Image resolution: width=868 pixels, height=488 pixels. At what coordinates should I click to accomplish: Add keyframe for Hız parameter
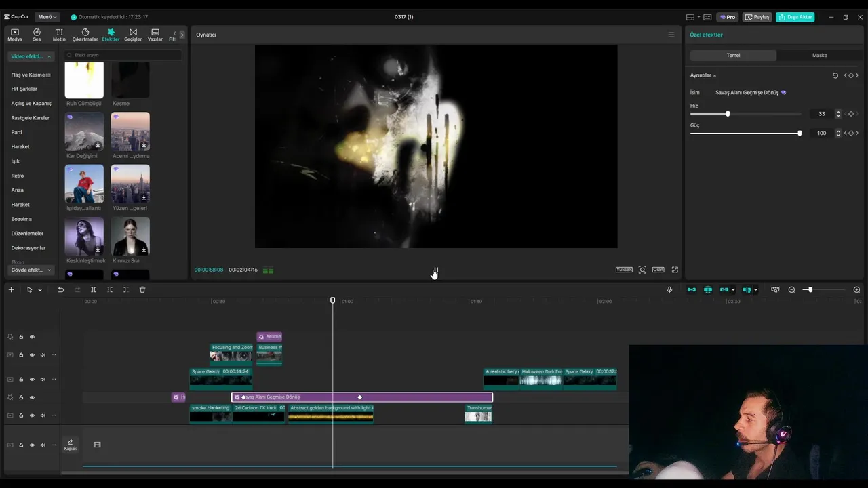(851, 114)
